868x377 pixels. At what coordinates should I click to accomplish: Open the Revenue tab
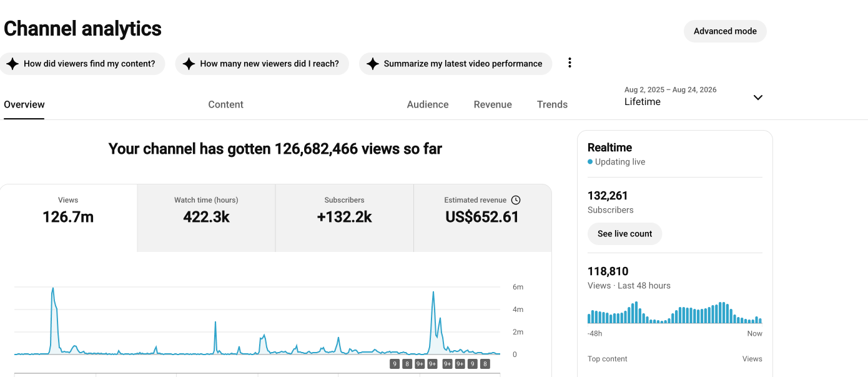click(493, 104)
